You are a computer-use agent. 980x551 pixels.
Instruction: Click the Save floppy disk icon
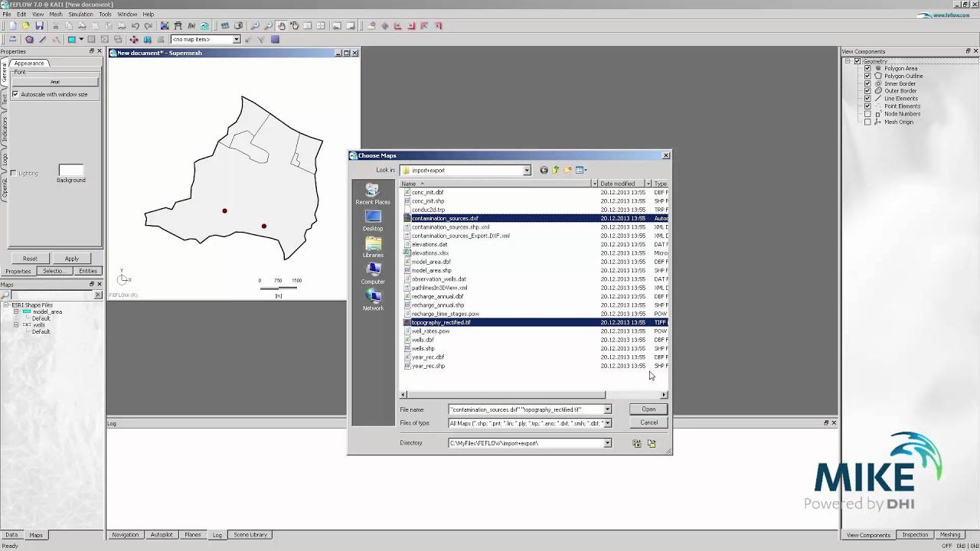[x=40, y=26]
